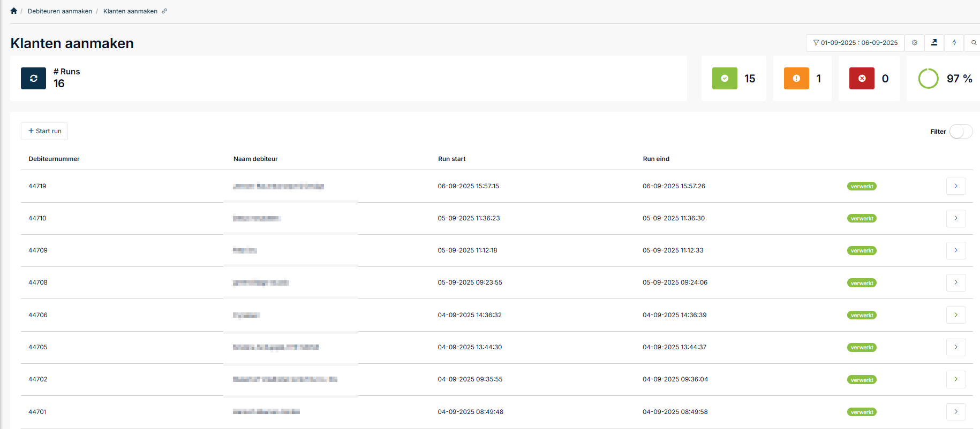Click verwerkt badge for row 44705
The width and height of the screenshot is (980, 429).
[x=862, y=348]
